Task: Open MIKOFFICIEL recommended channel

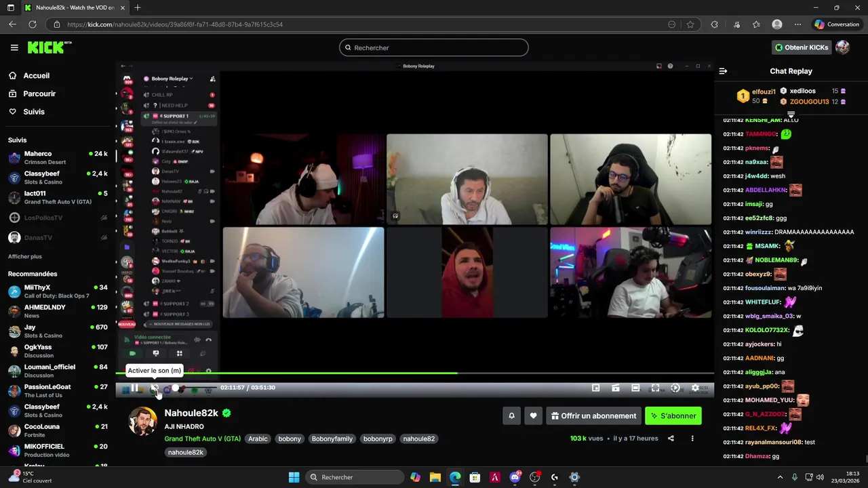Action: click(x=58, y=451)
